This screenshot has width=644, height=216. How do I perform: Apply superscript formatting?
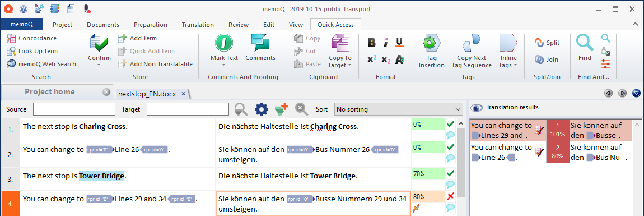(372, 59)
